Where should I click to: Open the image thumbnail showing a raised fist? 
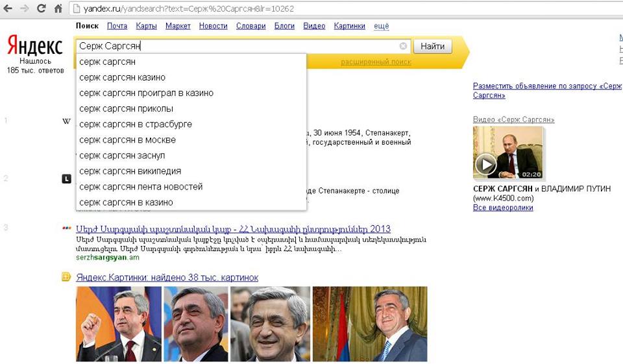[x=118, y=323]
